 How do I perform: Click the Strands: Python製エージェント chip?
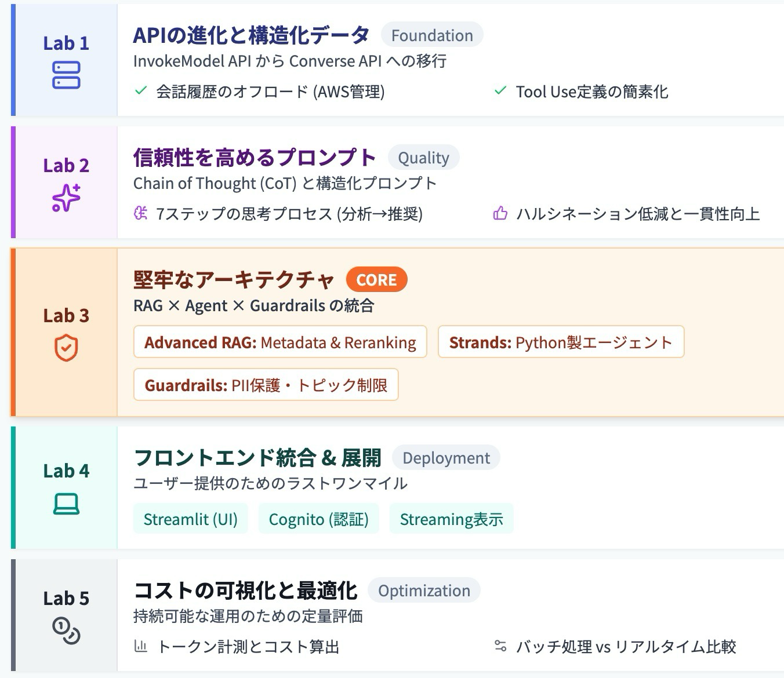pyautogui.click(x=561, y=342)
